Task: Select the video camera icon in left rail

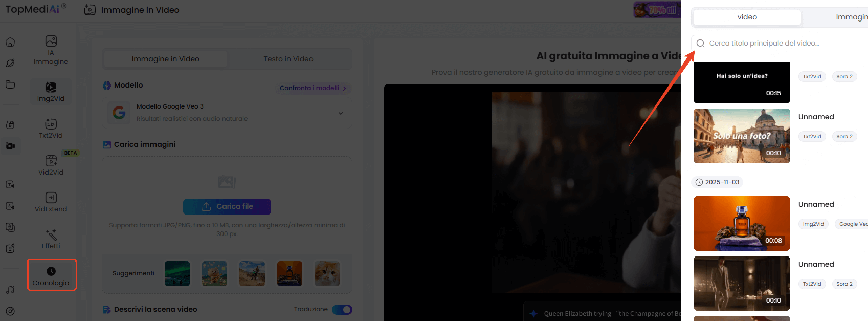Action: (10, 146)
